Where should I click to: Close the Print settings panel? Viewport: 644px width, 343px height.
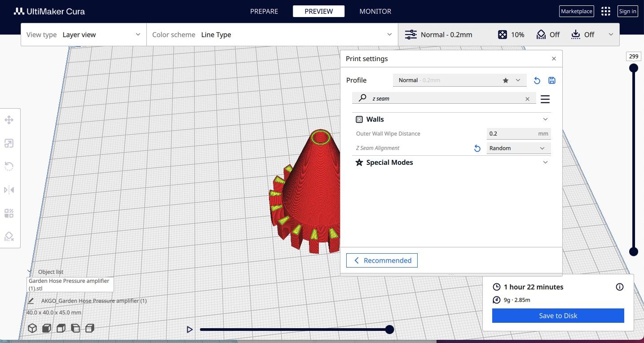(554, 59)
